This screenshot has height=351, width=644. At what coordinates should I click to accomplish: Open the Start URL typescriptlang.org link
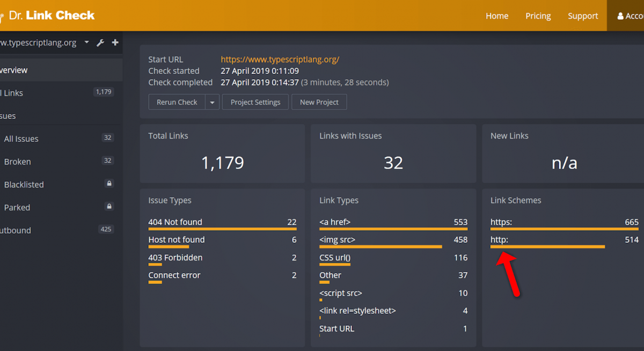(x=280, y=60)
